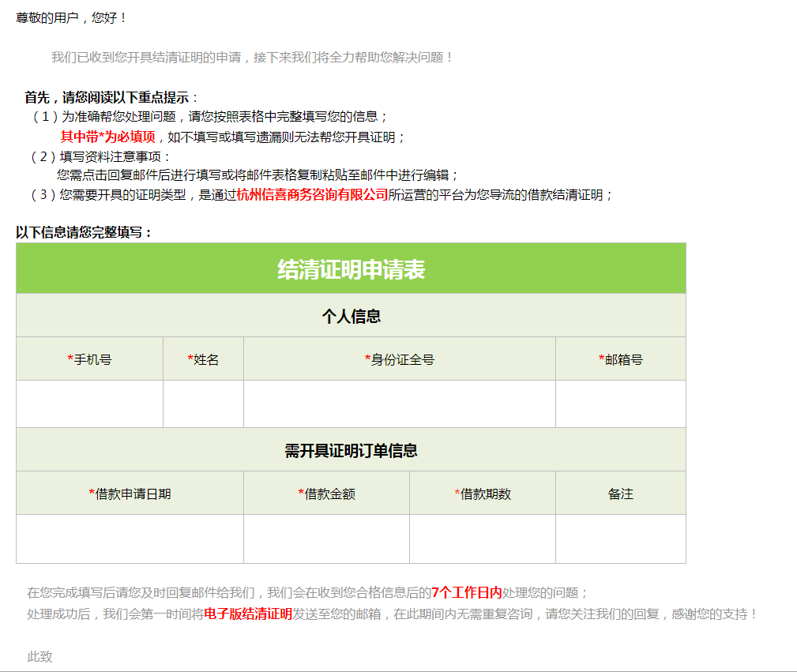Image resolution: width=797 pixels, height=672 pixels.
Task: Click the closing text 此致
Action: point(39,656)
